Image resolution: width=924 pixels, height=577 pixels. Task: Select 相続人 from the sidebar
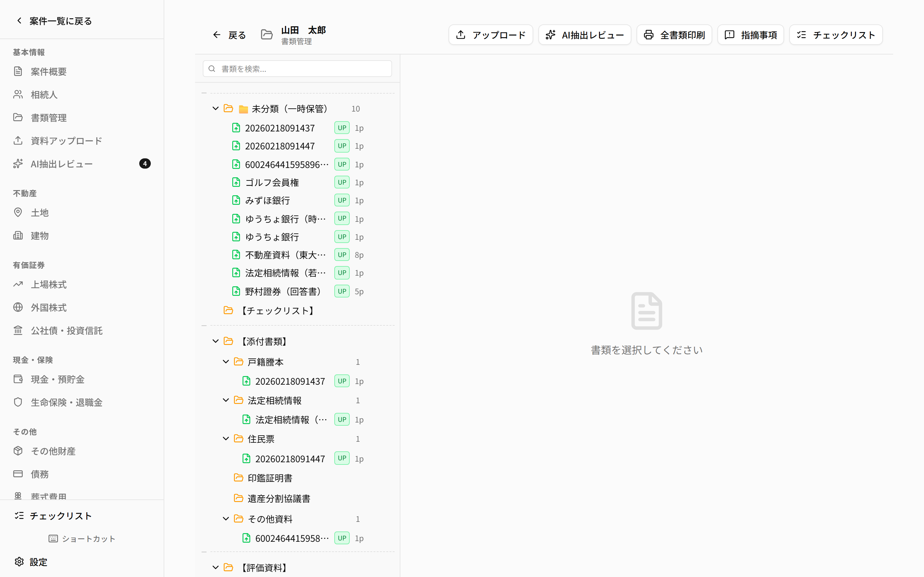pos(44,94)
